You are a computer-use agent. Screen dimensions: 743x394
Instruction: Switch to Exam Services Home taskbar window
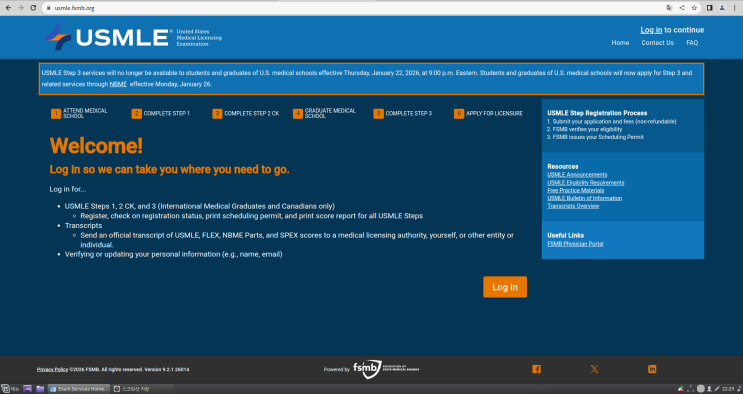point(79,389)
